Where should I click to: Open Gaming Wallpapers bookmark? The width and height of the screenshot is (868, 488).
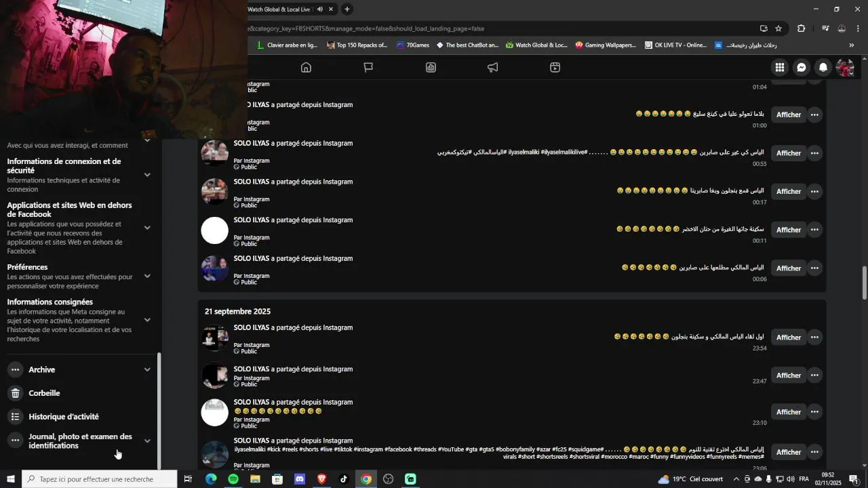click(x=606, y=45)
